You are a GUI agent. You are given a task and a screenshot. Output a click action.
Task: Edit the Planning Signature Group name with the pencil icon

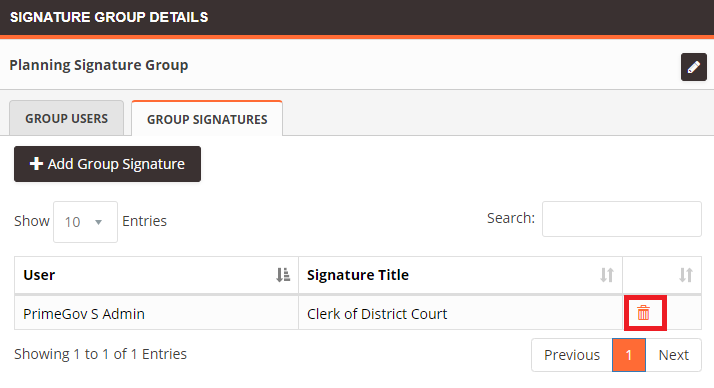click(694, 67)
